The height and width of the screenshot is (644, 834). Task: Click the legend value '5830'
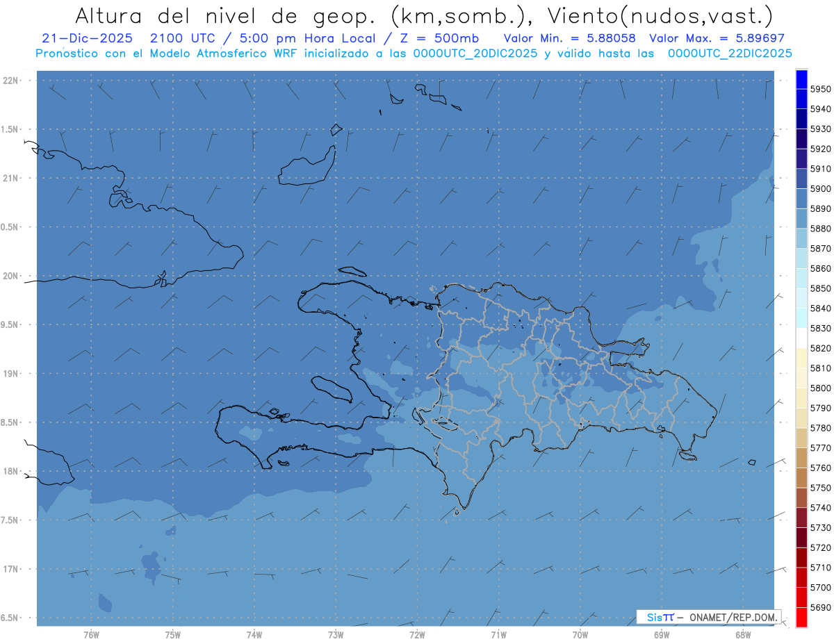point(820,328)
